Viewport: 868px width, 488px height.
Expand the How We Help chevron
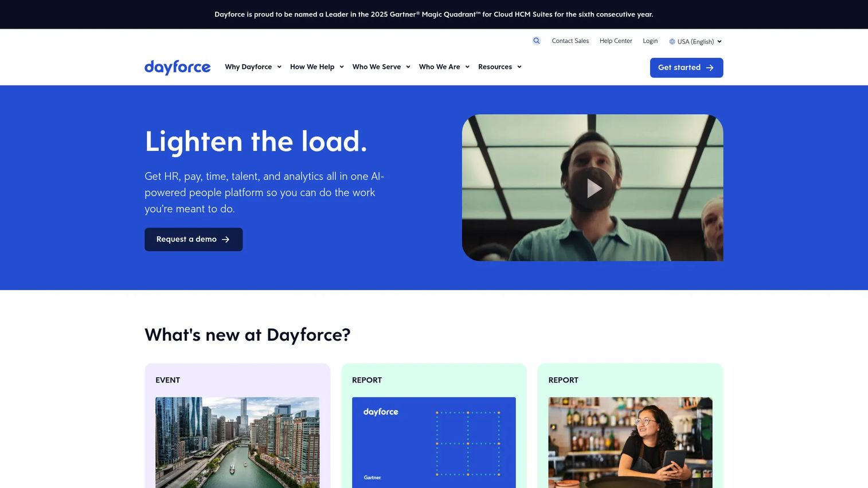point(342,67)
